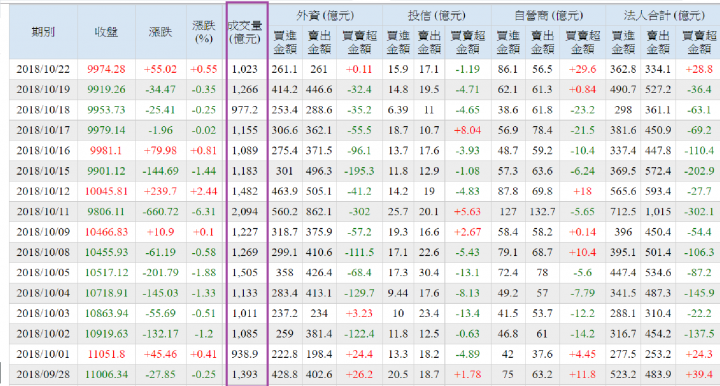Click the 收盤 column header

(x=106, y=32)
